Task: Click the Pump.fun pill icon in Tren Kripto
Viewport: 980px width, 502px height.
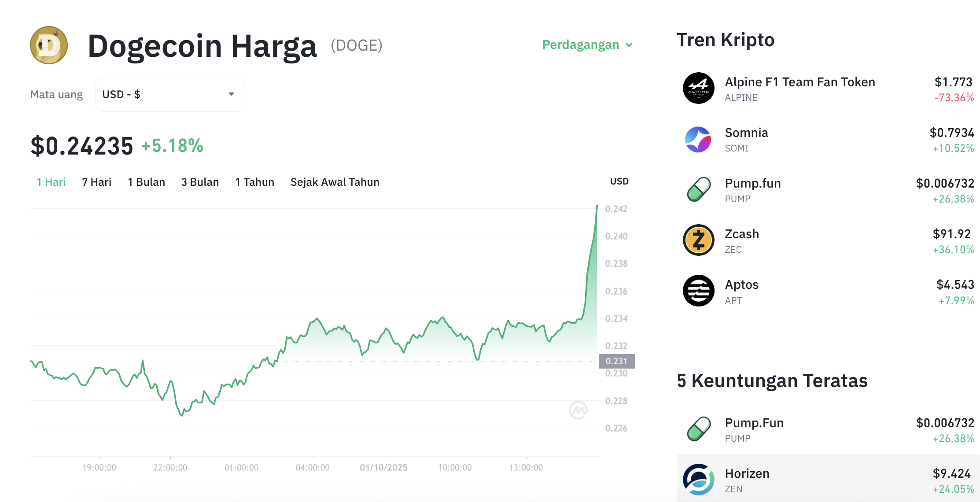Action: (698, 190)
